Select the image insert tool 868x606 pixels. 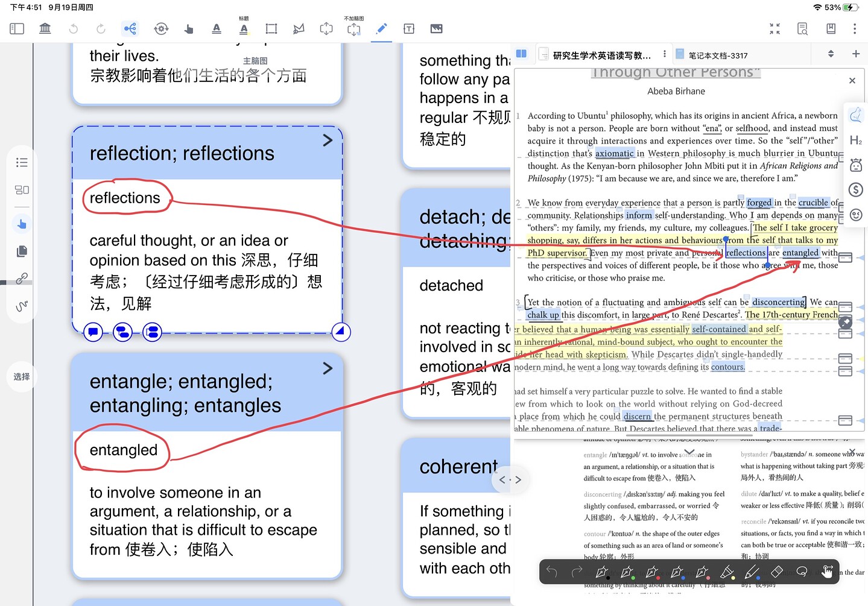pos(437,28)
